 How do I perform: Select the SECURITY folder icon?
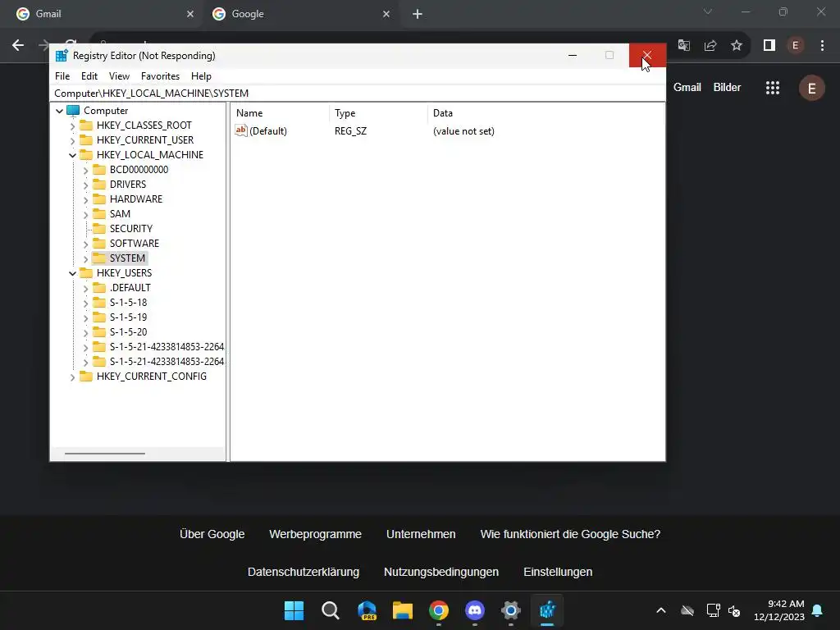click(99, 228)
